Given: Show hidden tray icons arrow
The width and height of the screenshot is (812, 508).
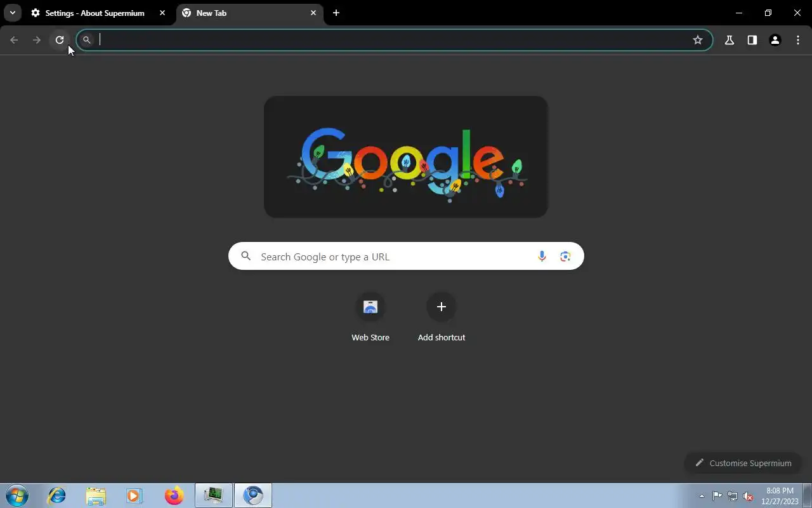Looking at the screenshot, I should tap(702, 496).
